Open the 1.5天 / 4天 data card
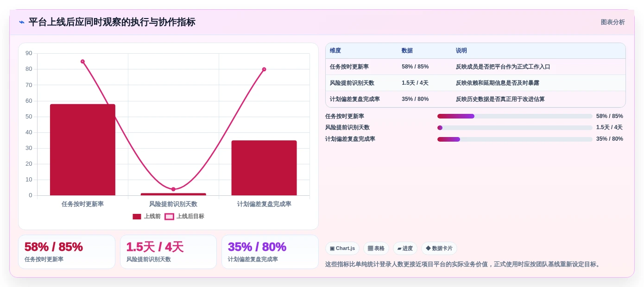Viewport: 644px width, 287px height. (168, 252)
